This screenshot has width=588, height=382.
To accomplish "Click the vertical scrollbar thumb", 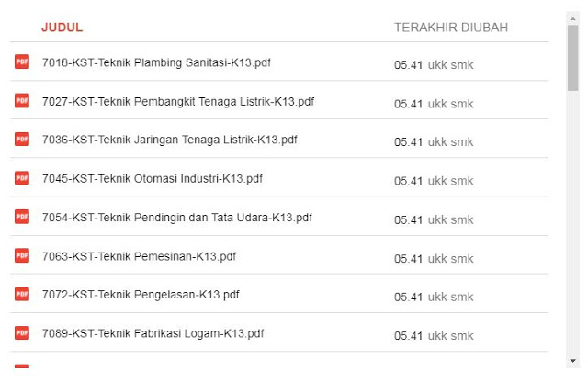I will point(573,57).
